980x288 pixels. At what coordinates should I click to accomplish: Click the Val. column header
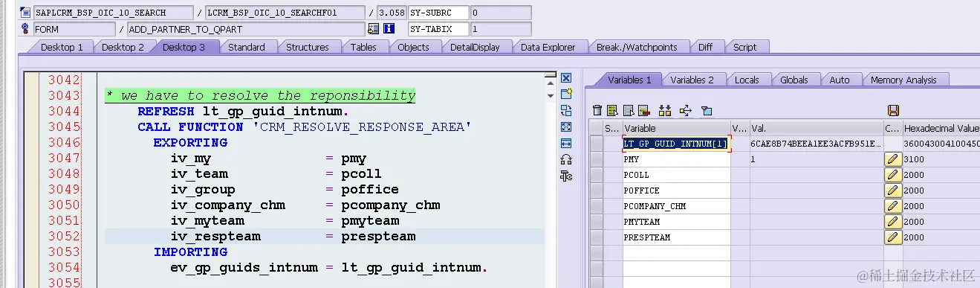[816, 128]
